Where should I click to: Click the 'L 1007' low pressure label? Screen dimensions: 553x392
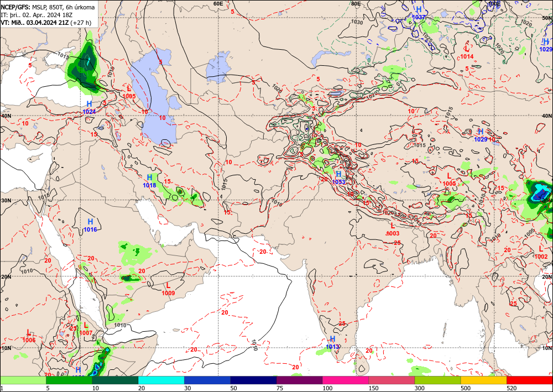[x=86, y=329]
